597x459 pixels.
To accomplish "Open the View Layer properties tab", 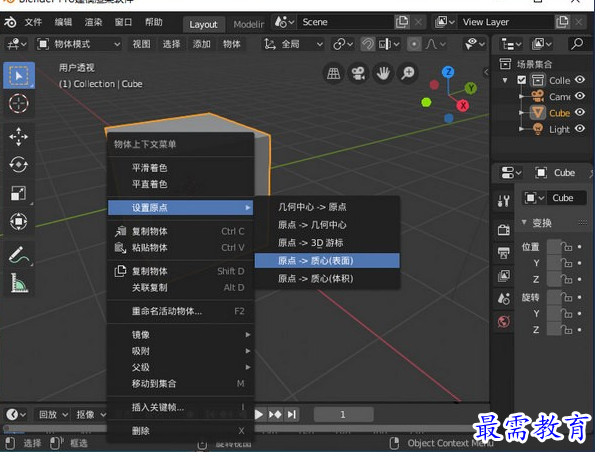I will 503,276.
